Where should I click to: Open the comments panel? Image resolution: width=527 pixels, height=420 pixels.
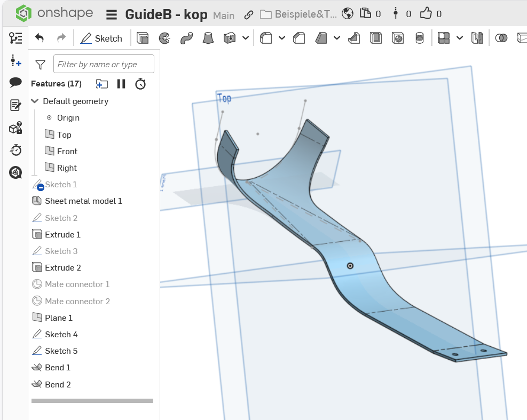(15, 82)
